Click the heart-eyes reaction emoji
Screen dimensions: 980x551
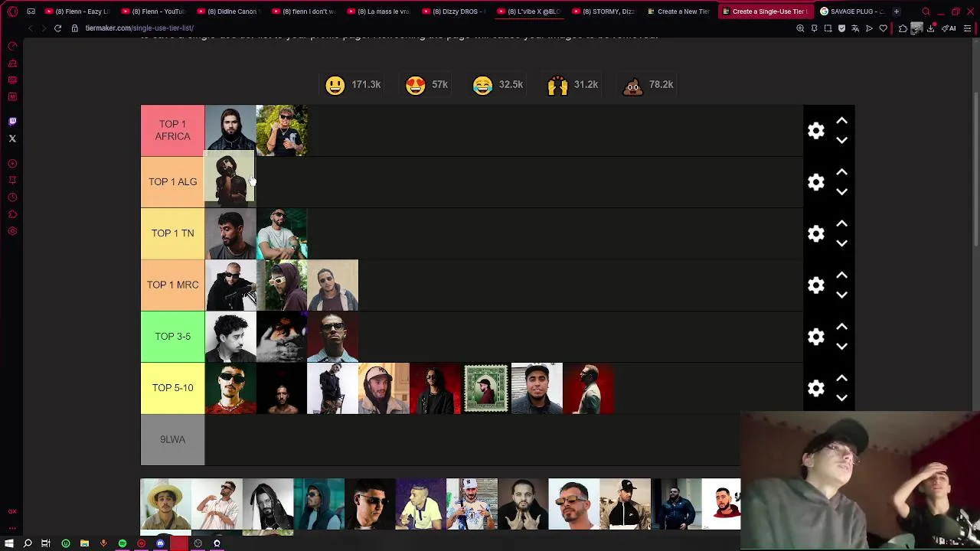[x=415, y=85]
